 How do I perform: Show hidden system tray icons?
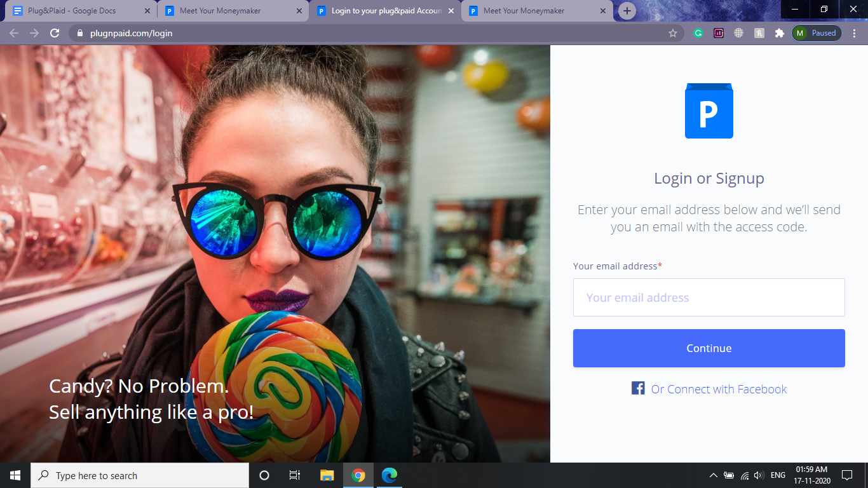pos(714,475)
